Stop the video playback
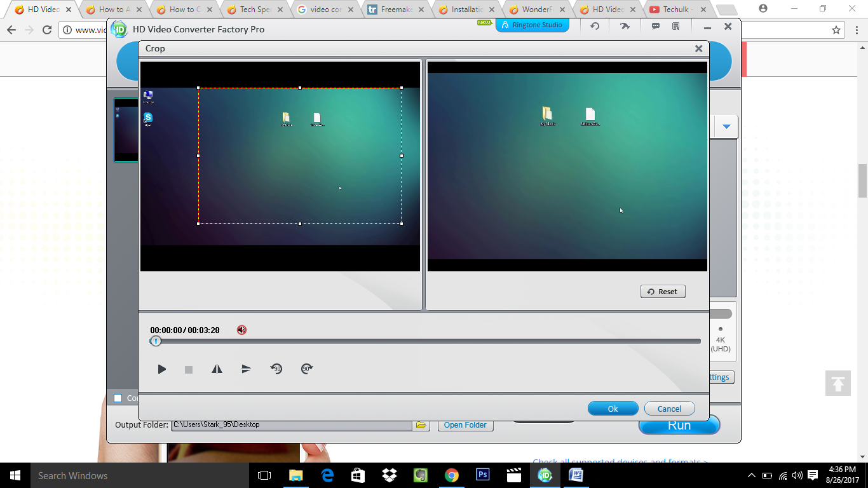868x488 pixels. 188,369
